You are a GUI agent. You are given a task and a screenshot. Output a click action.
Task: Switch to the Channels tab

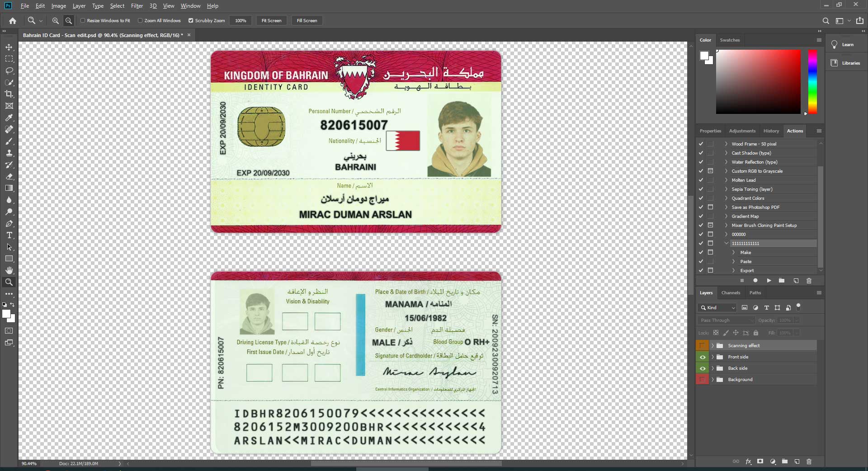pos(731,292)
